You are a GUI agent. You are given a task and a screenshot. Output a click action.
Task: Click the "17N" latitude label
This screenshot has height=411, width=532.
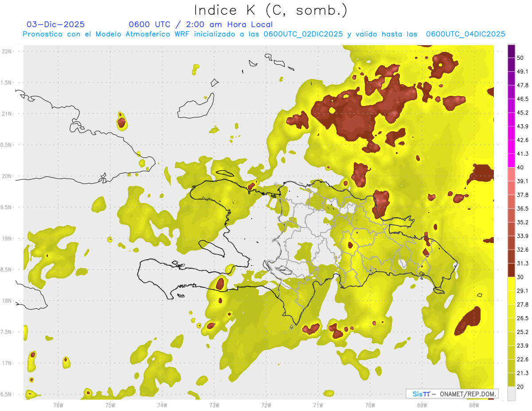pyautogui.click(x=7, y=363)
